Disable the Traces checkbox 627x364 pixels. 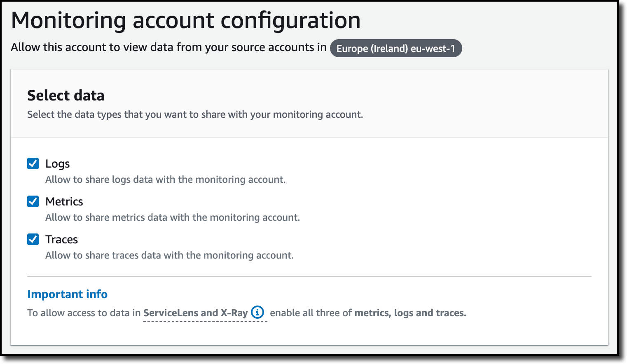[x=33, y=239]
